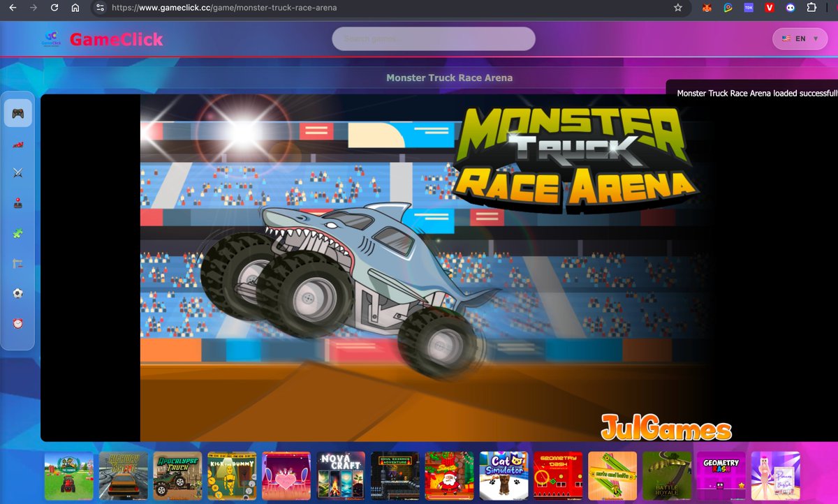Open the MetaMask fox extension
Screen dimensions: 838x504
point(707,8)
